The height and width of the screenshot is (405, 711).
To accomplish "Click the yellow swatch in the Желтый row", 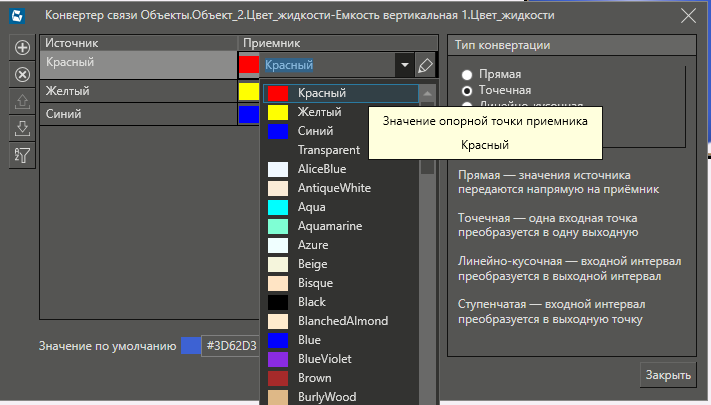I will (249, 91).
